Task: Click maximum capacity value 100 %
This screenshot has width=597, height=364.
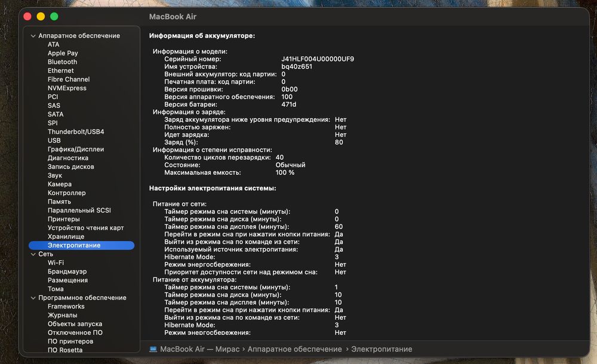Action: (285, 172)
